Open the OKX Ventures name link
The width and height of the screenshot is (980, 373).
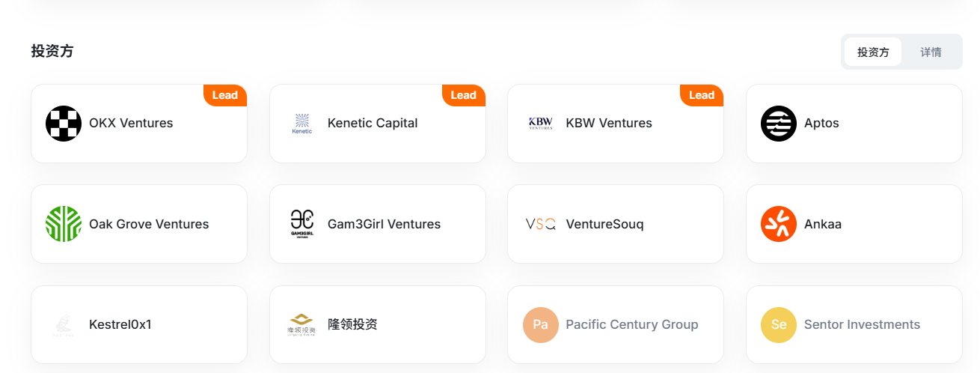click(131, 124)
